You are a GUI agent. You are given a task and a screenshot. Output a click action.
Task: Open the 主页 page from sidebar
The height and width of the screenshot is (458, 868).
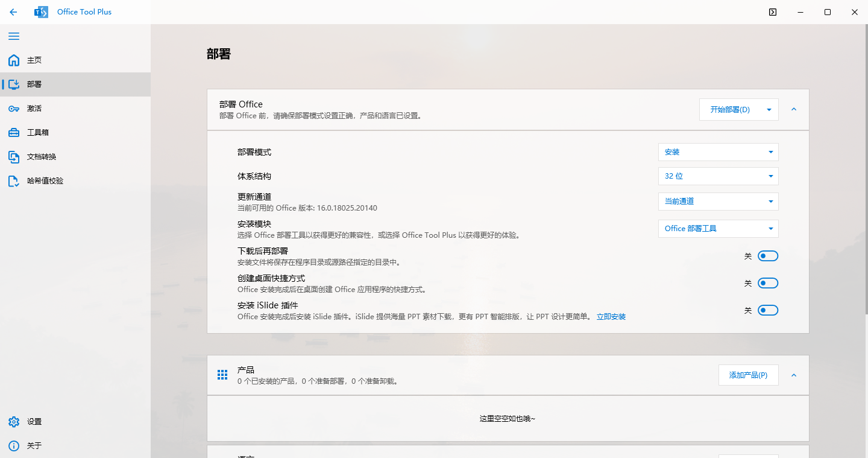point(34,60)
